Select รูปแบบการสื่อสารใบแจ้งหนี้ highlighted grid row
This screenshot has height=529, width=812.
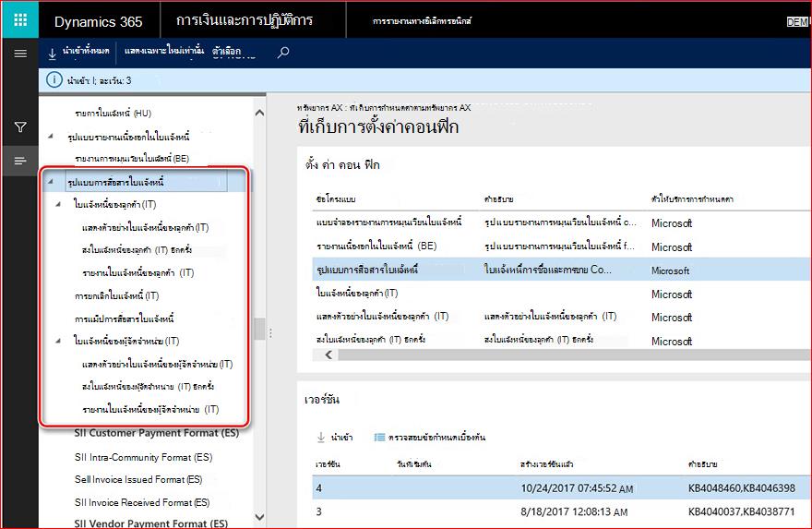coord(562,270)
